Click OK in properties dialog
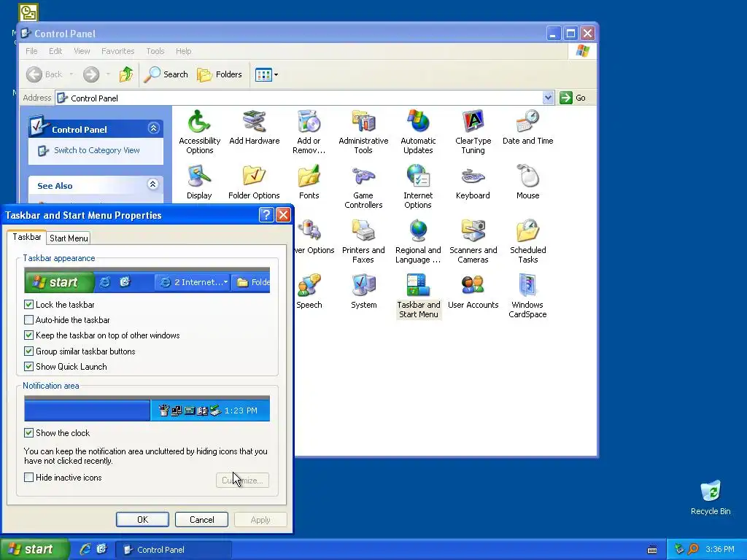Image resolution: width=747 pixels, height=560 pixels. click(142, 519)
